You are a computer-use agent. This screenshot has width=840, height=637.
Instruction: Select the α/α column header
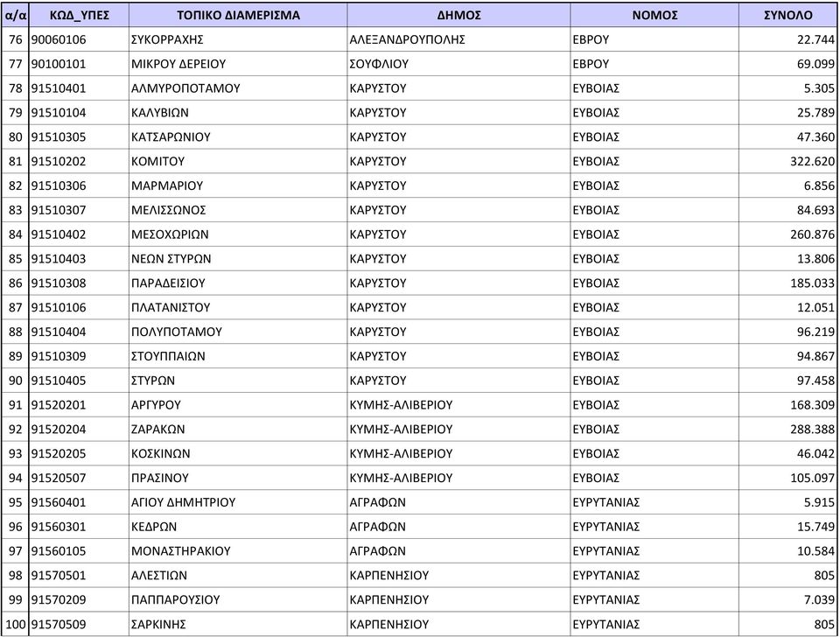click(15, 15)
